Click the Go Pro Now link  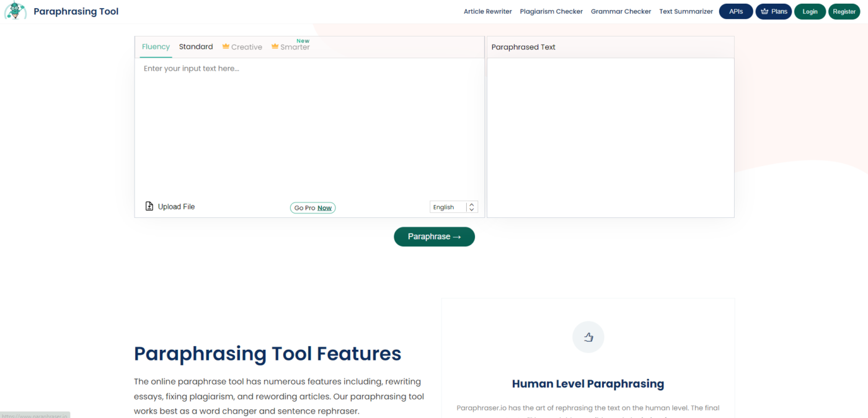(x=312, y=208)
